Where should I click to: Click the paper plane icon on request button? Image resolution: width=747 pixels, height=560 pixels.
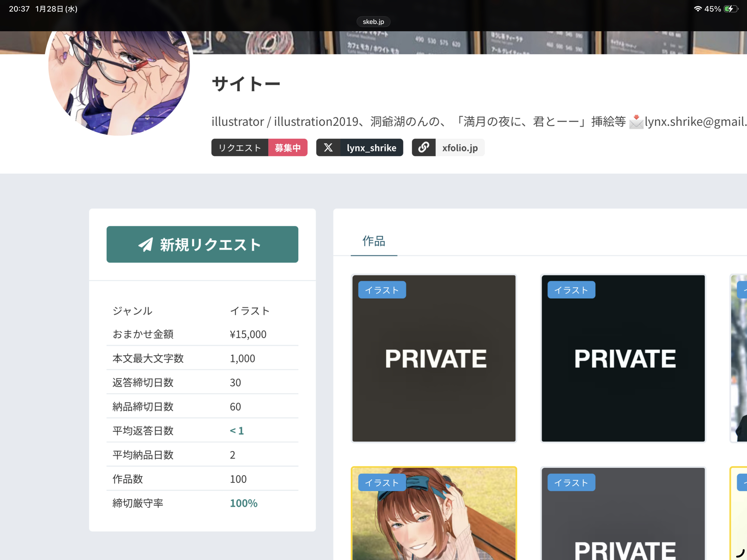pyautogui.click(x=146, y=245)
